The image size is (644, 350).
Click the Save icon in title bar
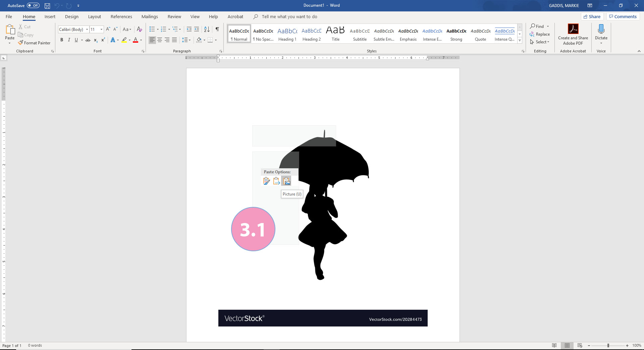(47, 6)
